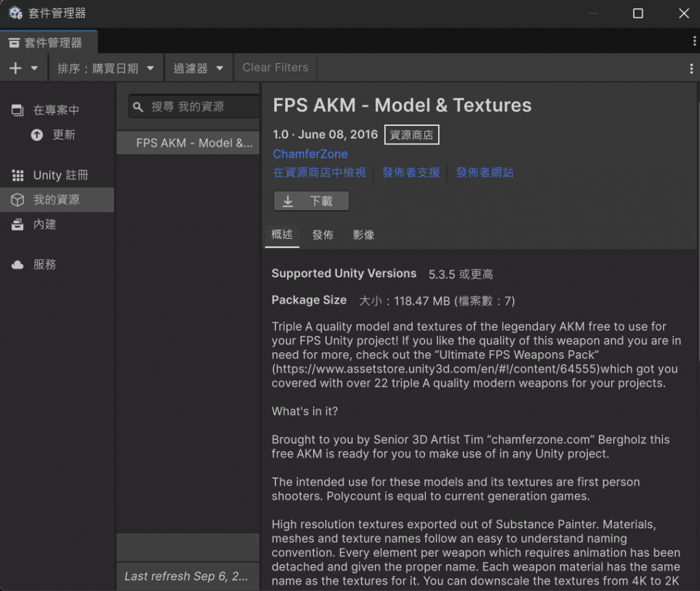Select 內建 in the sidebar
The width and height of the screenshot is (700, 591).
click(x=57, y=224)
